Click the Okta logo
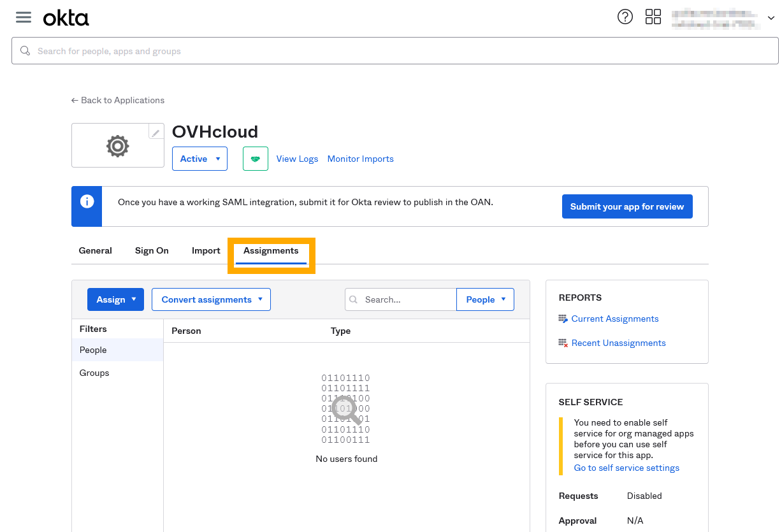Image resolution: width=782 pixels, height=532 pixels. pyautogui.click(x=66, y=18)
